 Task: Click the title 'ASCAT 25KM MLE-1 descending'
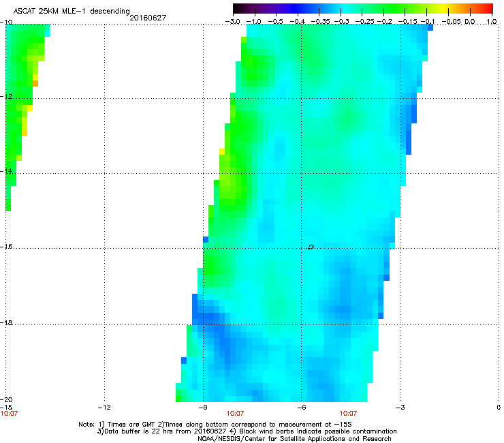(x=72, y=12)
